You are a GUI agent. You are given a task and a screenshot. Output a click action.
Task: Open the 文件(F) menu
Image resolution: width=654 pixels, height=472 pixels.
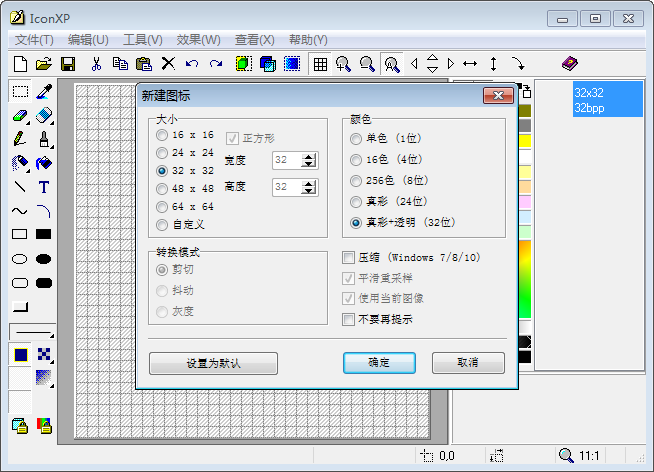point(34,40)
